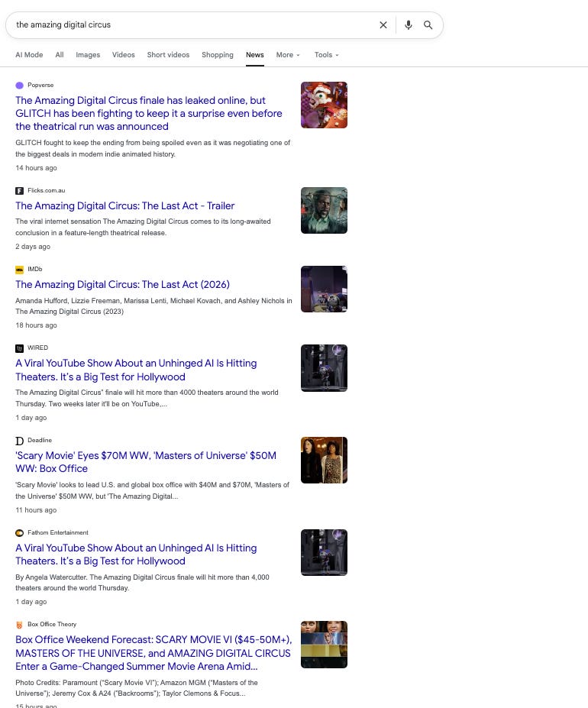
Task: Clear the search box with the X icon
Action: tap(383, 25)
